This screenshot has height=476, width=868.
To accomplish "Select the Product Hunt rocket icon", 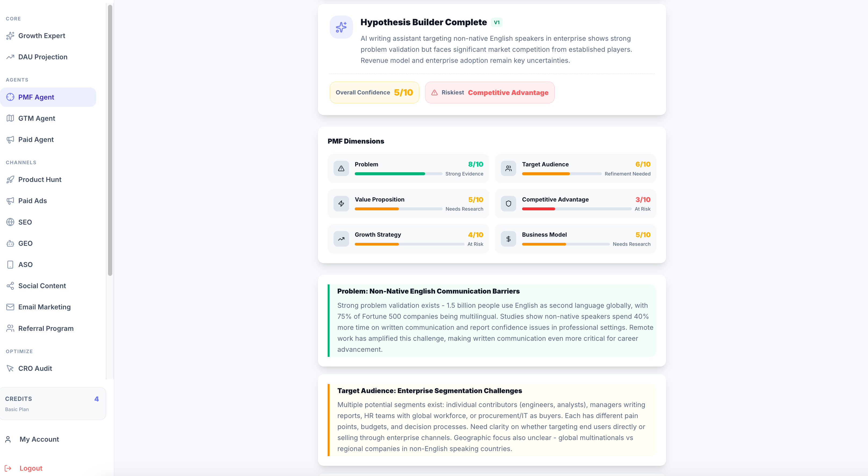I will tap(10, 180).
